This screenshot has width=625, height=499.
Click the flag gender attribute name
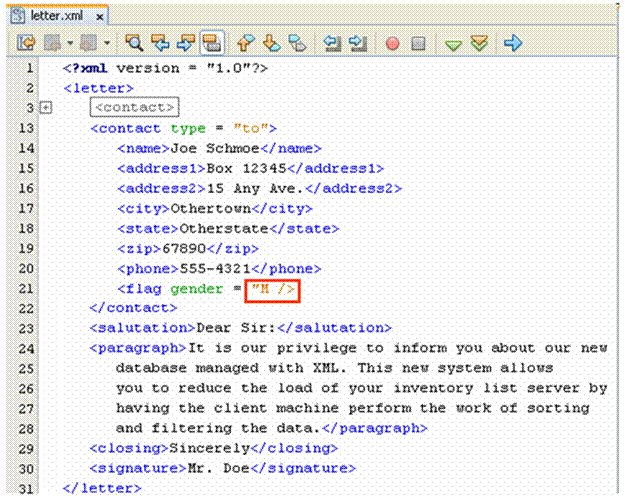[197, 289]
